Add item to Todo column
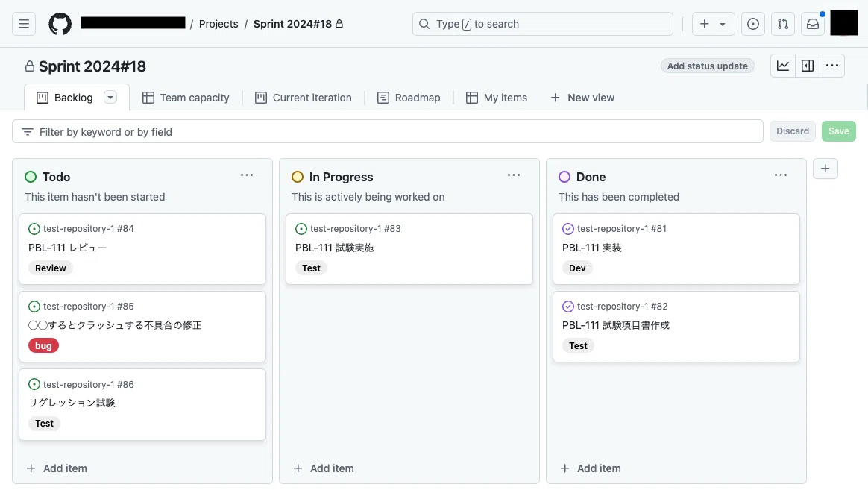Viewport: 868px width, 490px height. pyautogui.click(x=57, y=468)
